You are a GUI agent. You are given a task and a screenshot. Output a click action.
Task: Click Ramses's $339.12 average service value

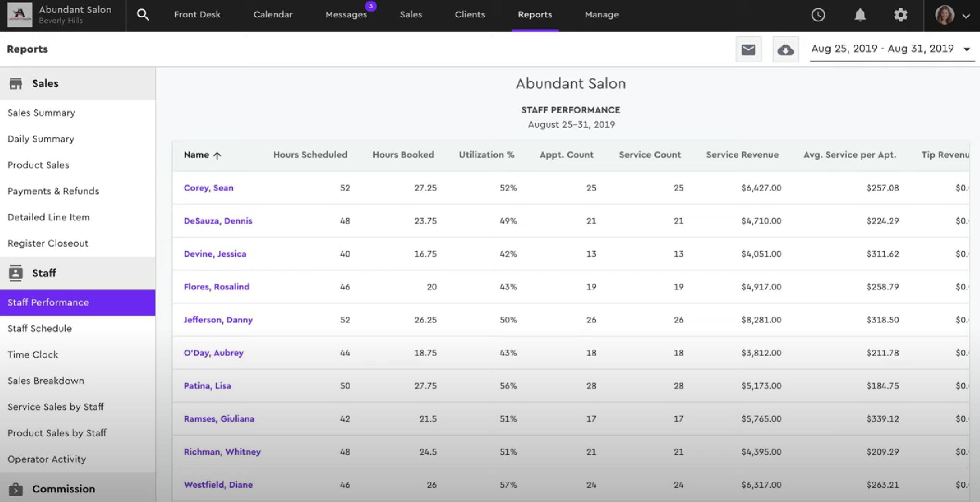tap(882, 419)
